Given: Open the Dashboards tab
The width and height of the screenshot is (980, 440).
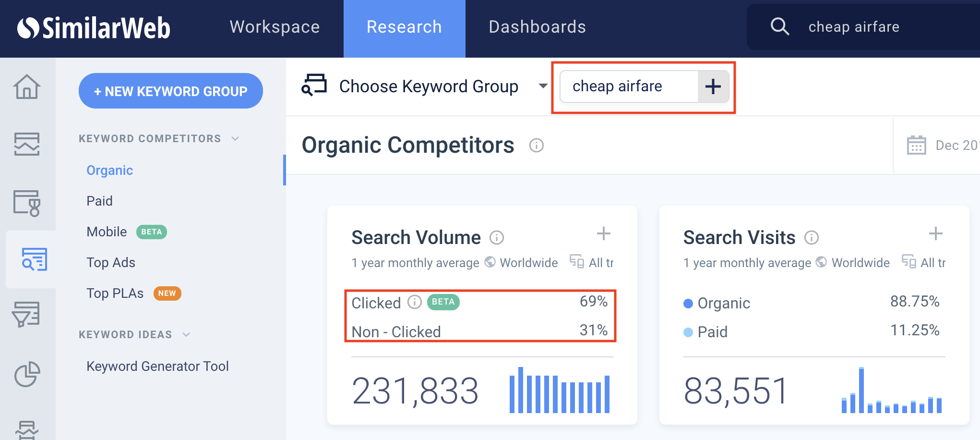Looking at the screenshot, I should (537, 27).
